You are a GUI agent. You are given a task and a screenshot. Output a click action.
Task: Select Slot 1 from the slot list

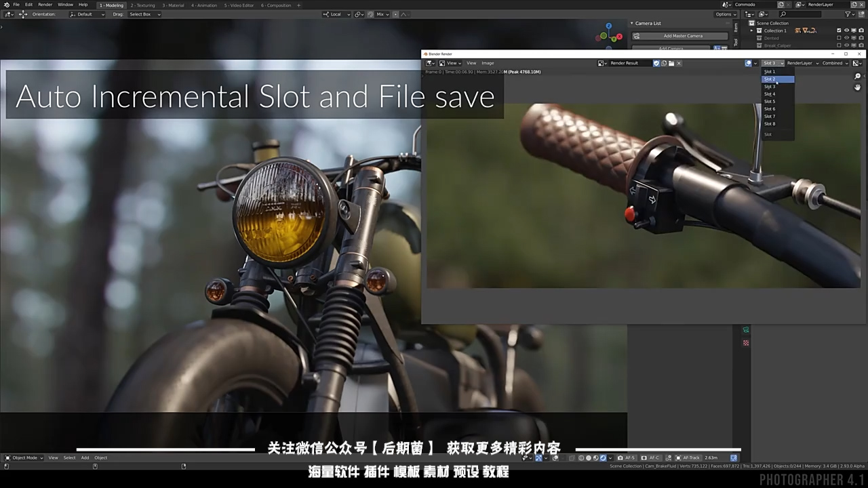click(778, 72)
